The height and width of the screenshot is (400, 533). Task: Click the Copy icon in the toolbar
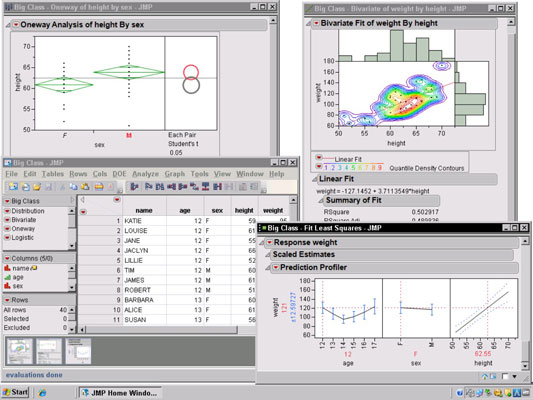73,186
